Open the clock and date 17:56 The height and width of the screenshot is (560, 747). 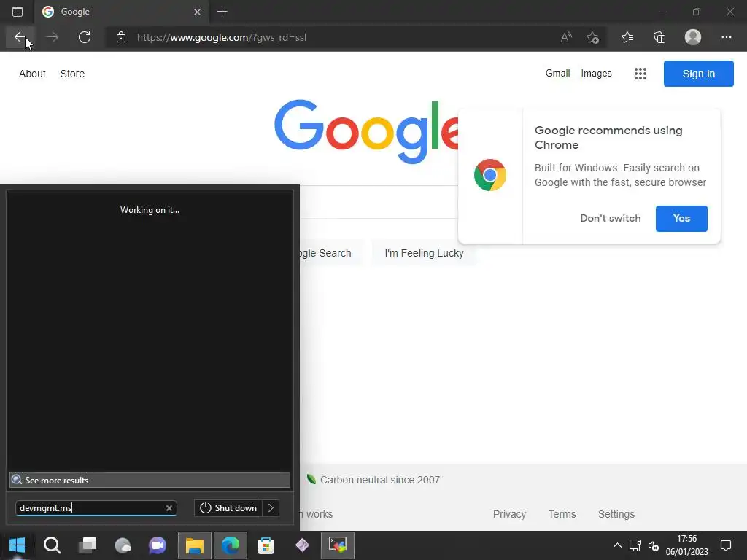[x=686, y=545]
